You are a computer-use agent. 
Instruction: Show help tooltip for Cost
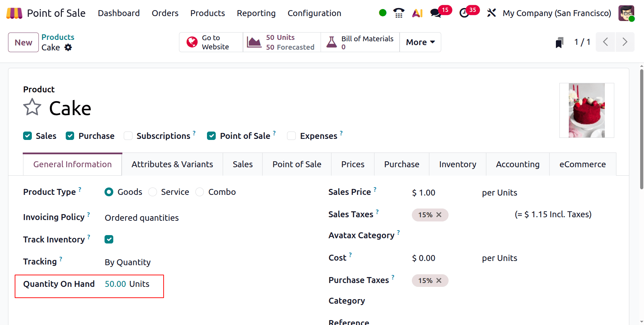[x=350, y=255]
